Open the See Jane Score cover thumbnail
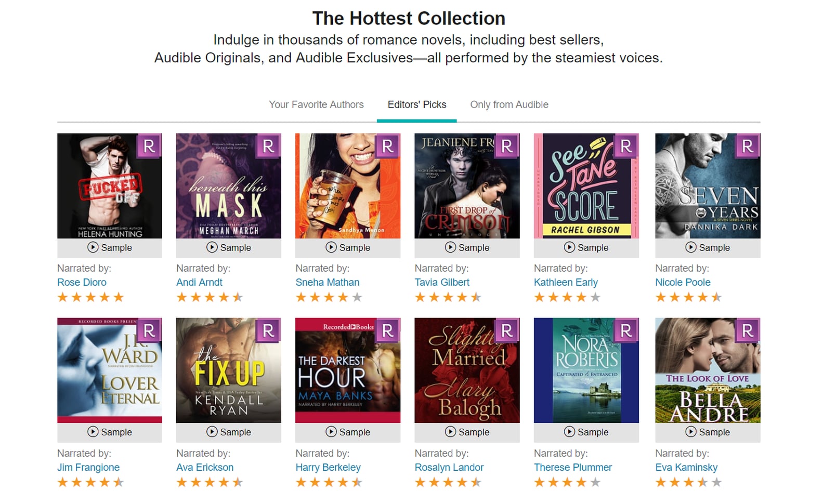 pyautogui.click(x=586, y=185)
